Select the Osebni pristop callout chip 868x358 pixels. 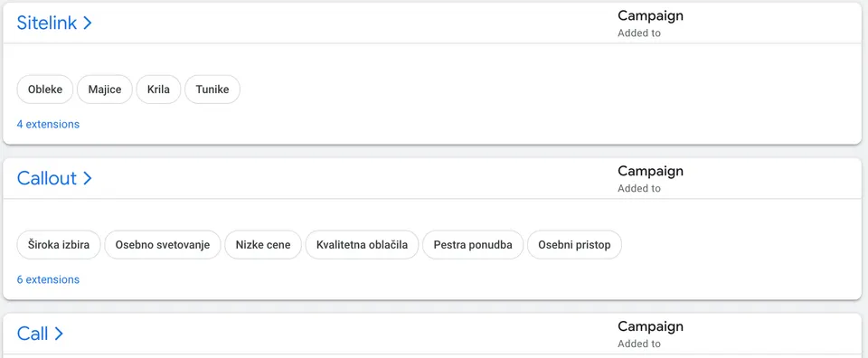coord(574,245)
